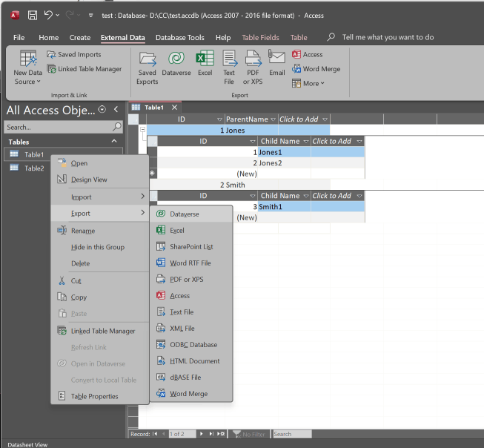Open the Help tab
The height and width of the screenshot is (448, 484).
click(x=223, y=37)
